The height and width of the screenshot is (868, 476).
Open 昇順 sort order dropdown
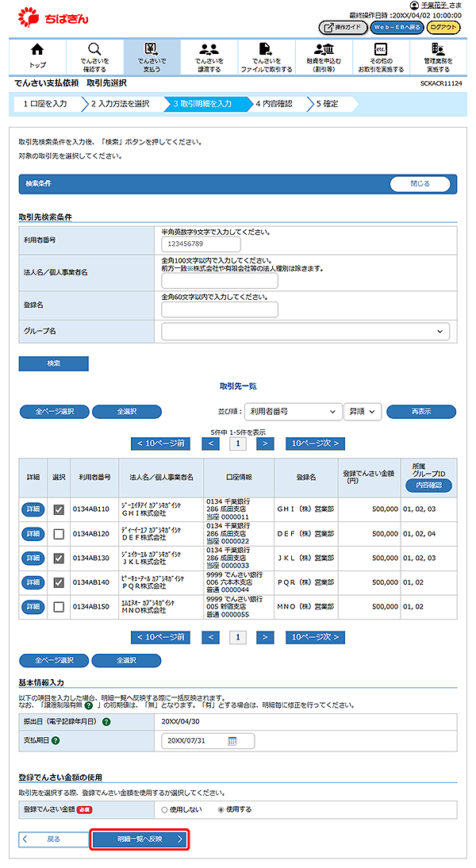point(363,411)
